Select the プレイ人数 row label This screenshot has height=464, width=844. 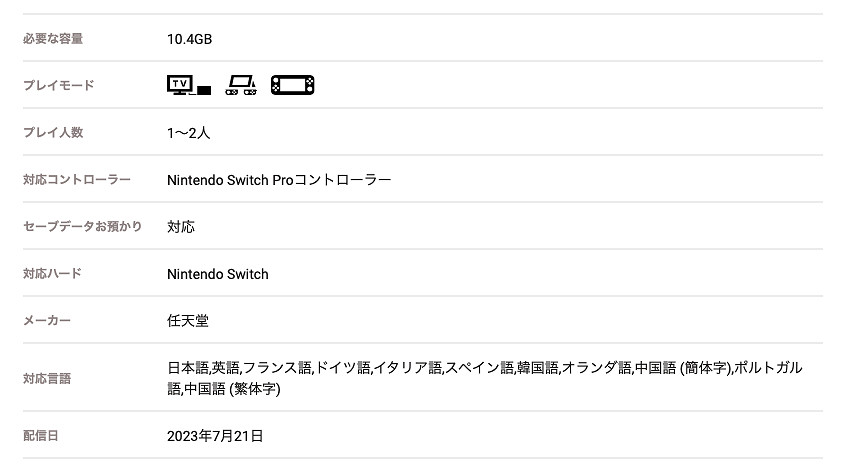[x=53, y=132]
